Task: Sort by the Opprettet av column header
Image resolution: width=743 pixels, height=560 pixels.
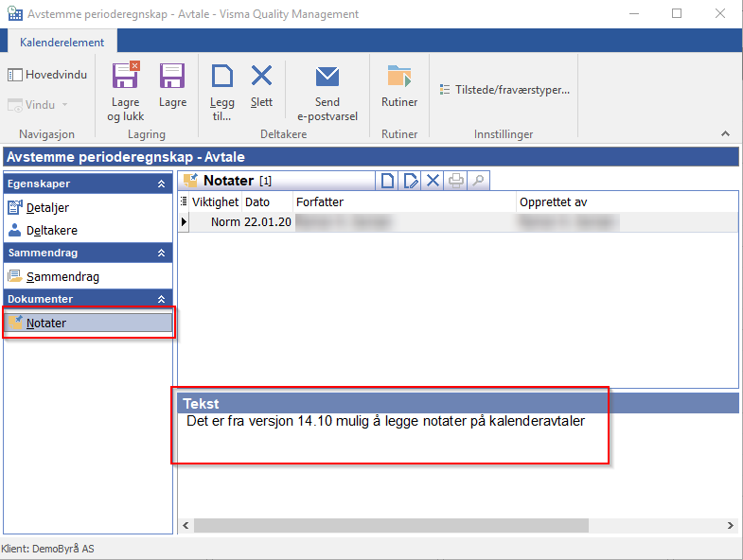Action: pyautogui.click(x=627, y=201)
